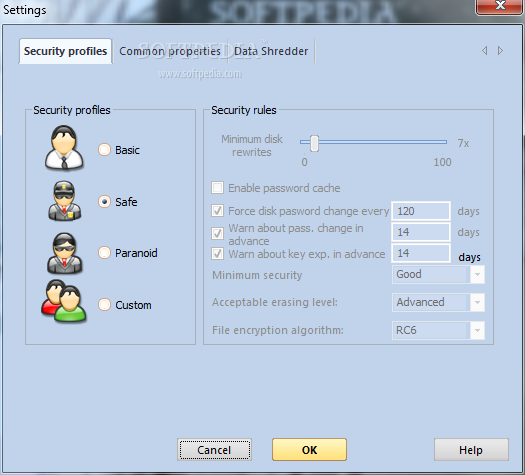Click the Basic profile businessman icon

click(64, 148)
